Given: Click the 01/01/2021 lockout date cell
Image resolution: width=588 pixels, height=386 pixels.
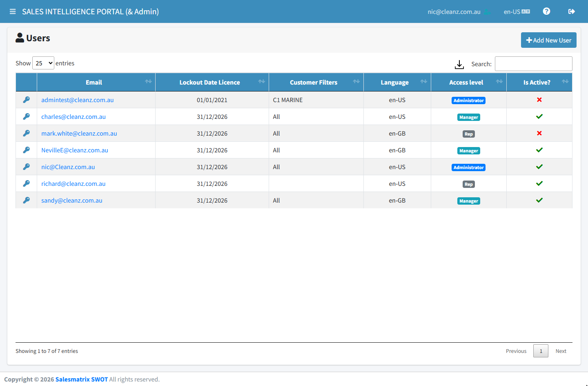Looking at the screenshot, I should point(212,100).
